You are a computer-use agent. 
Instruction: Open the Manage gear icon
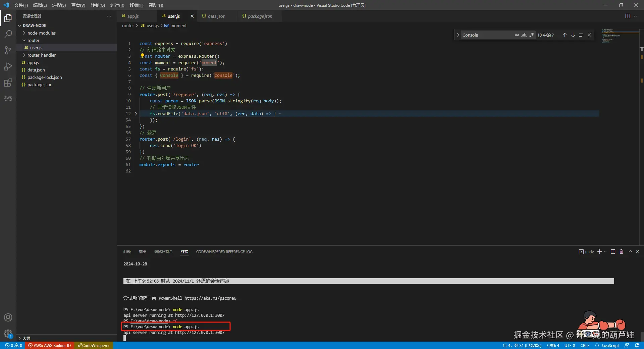tap(8, 334)
